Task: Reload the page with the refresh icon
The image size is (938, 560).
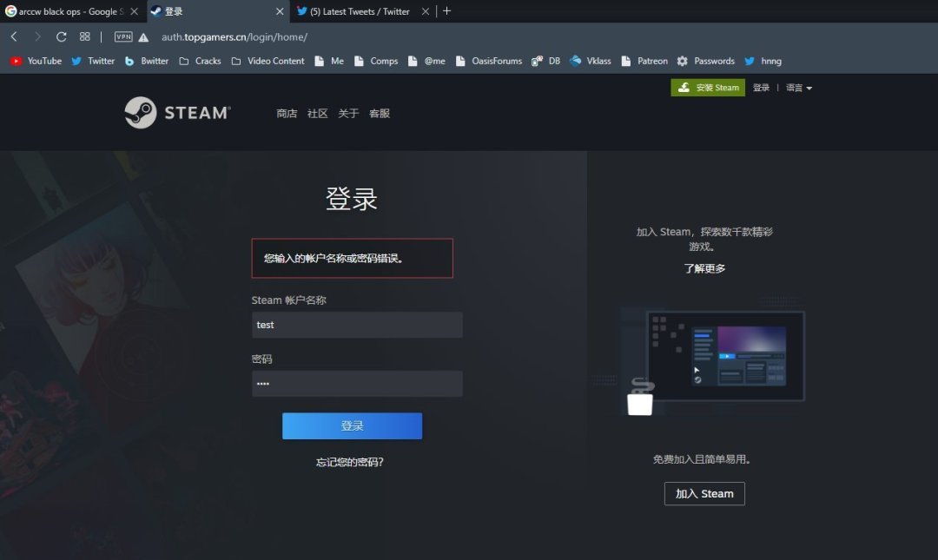Action: (x=61, y=36)
